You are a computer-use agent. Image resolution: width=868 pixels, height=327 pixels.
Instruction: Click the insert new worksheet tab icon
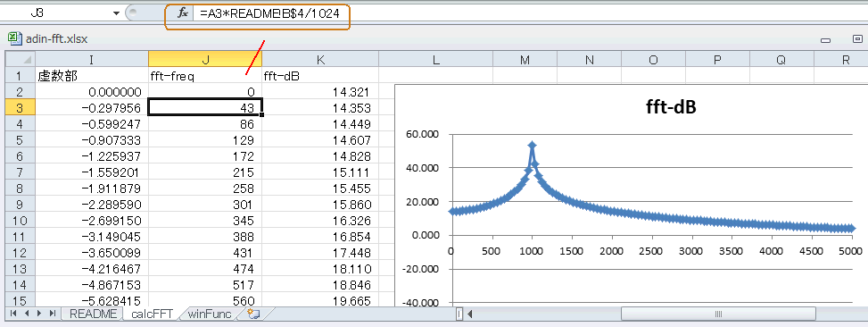[253, 314]
